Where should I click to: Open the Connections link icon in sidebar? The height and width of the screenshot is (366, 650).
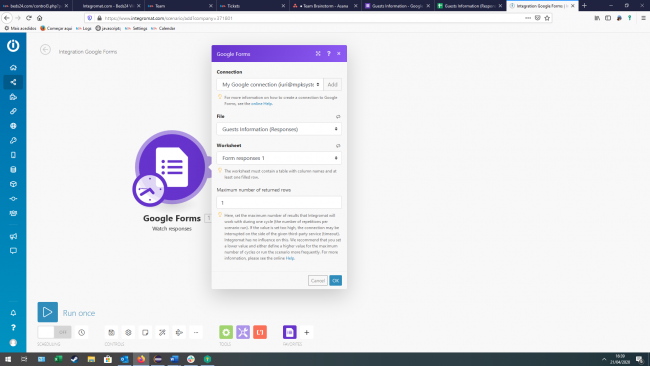pyautogui.click(x=13, y=111)
